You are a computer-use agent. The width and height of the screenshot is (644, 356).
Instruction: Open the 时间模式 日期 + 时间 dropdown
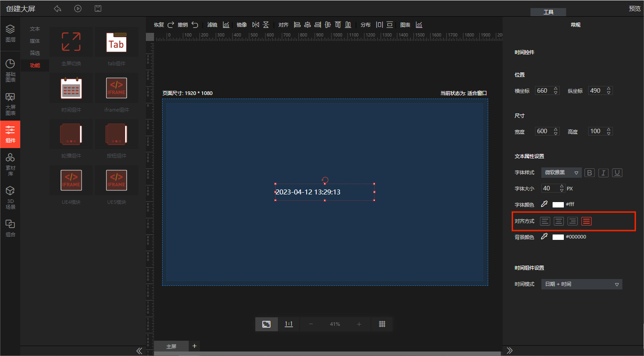[x=581, y=284]
